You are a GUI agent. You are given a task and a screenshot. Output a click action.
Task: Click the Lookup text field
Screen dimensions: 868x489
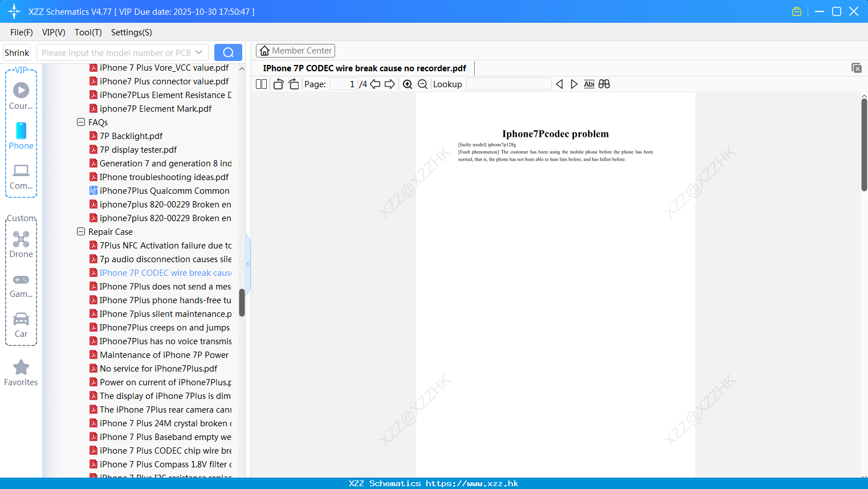click(x=508, y=84)
